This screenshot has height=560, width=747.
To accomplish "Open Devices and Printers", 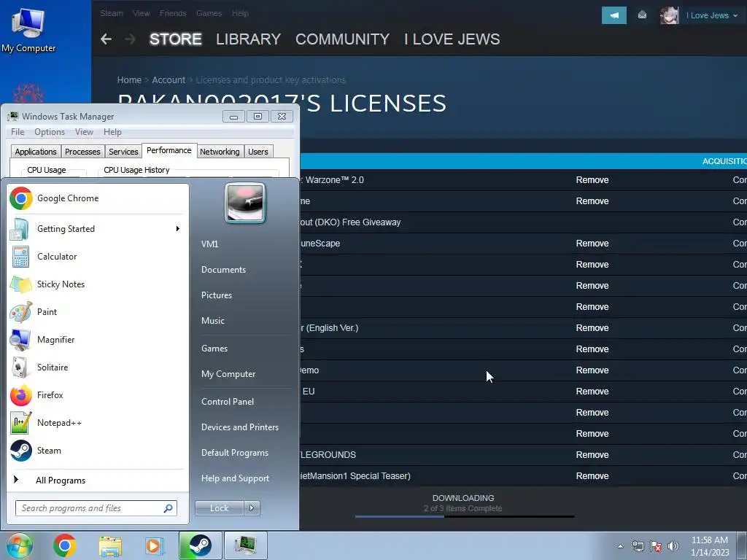I will [240, 427].
